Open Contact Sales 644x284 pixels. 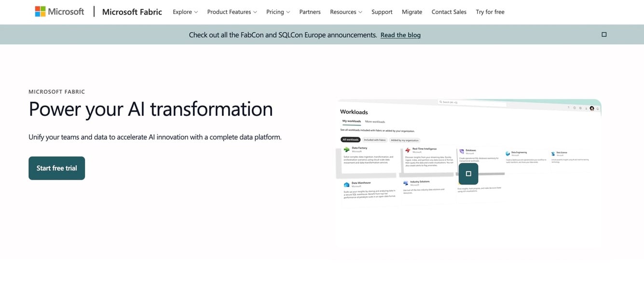tap(449, 12)
